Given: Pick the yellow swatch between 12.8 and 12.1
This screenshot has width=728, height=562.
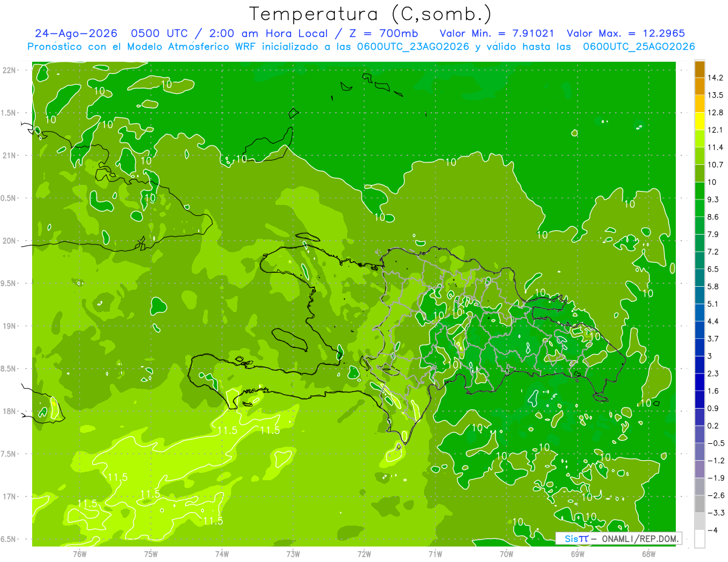Looking at the screenshot, I should [699, 121].
